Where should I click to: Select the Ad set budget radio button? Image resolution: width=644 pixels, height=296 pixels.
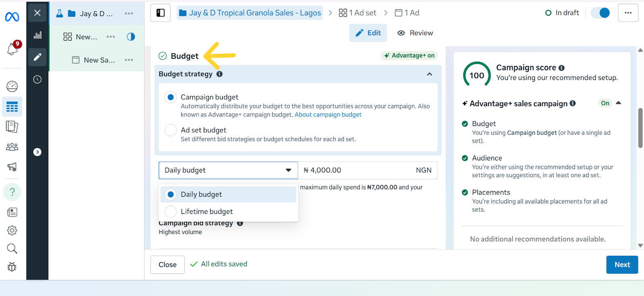tap(170, 130)
